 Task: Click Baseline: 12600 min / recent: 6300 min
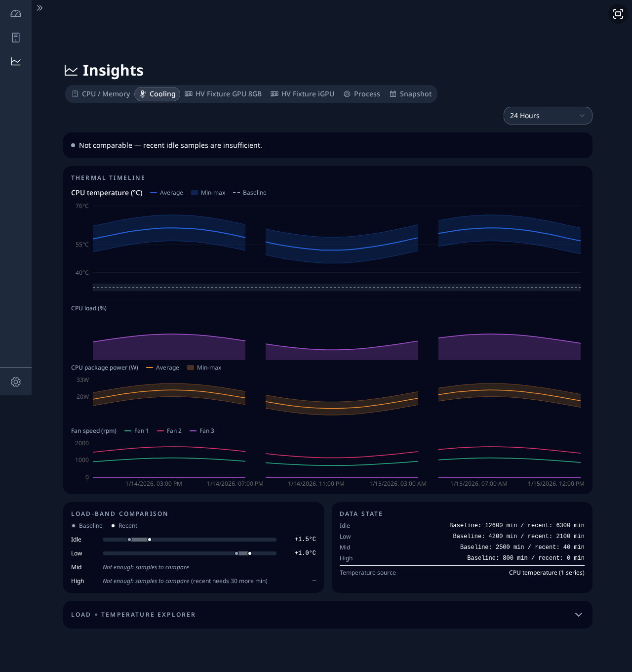(x=516, y=525)
